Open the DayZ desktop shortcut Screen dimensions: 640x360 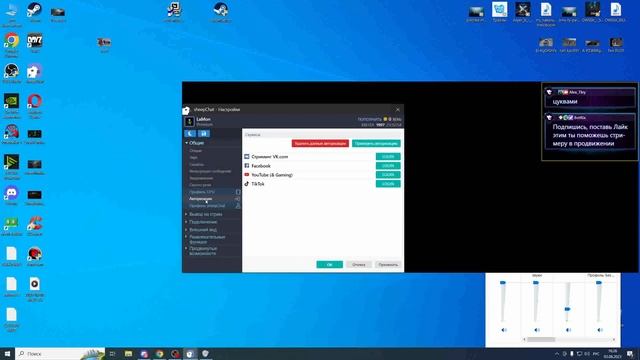(x=35, y=43)
